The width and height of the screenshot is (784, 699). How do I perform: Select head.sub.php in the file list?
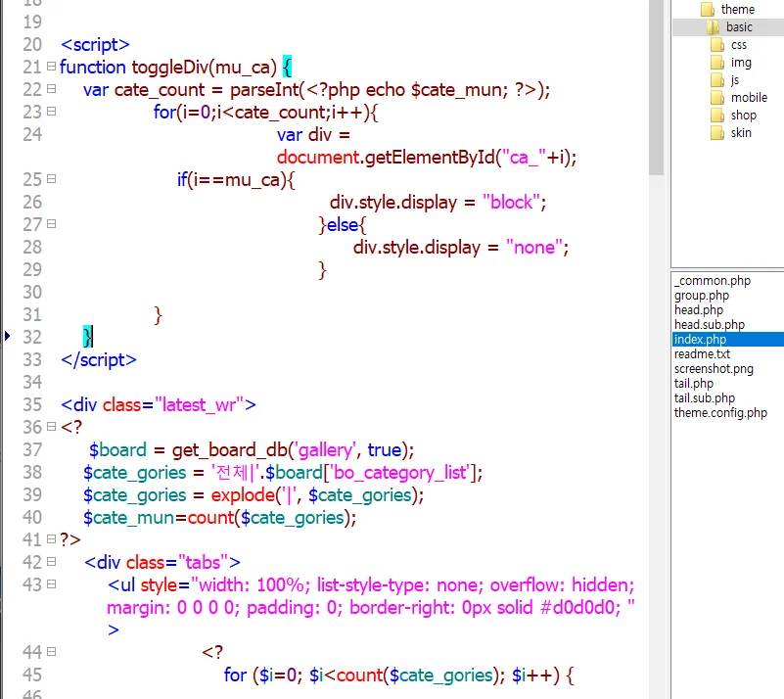(710, 324)
